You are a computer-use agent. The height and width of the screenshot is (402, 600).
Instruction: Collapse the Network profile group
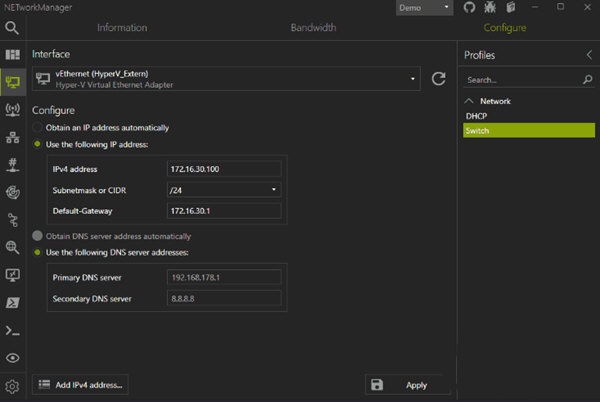(x=470, y=101)
